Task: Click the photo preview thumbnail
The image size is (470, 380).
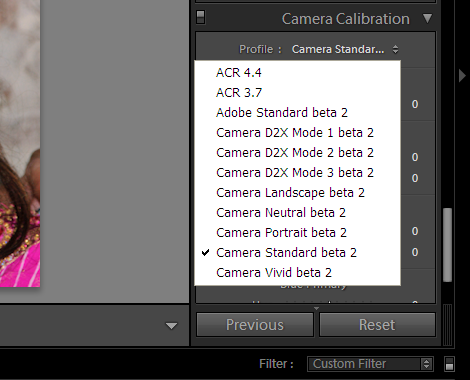Action: [20, 143]
